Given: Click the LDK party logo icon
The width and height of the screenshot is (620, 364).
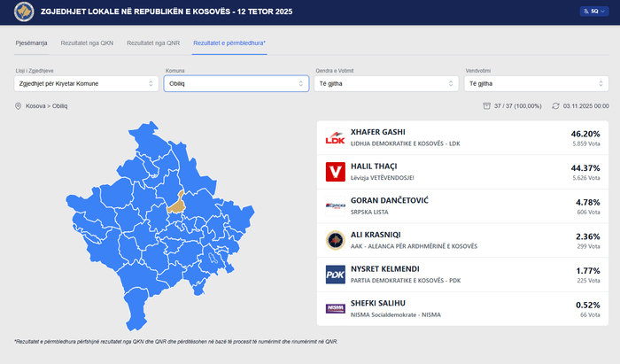Looking at the screenshot, I should click(x=336, y=138).
